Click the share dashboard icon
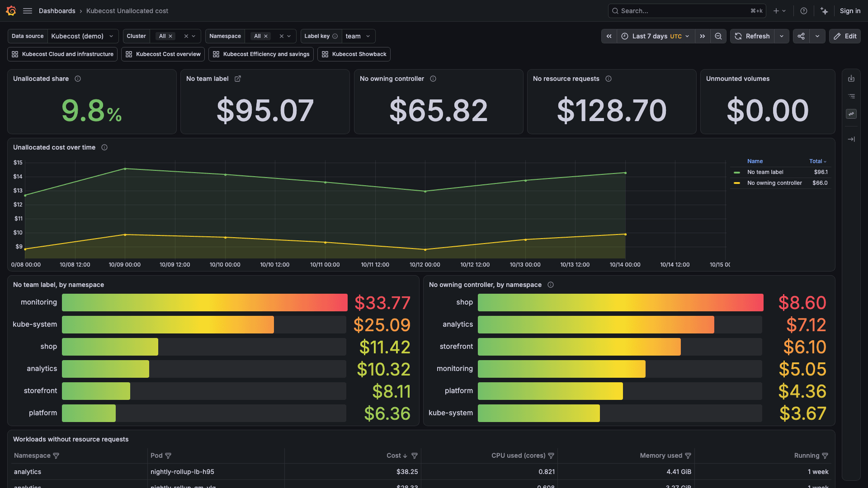This screenshot has width=868, height=488. click(x=801, y=36)
